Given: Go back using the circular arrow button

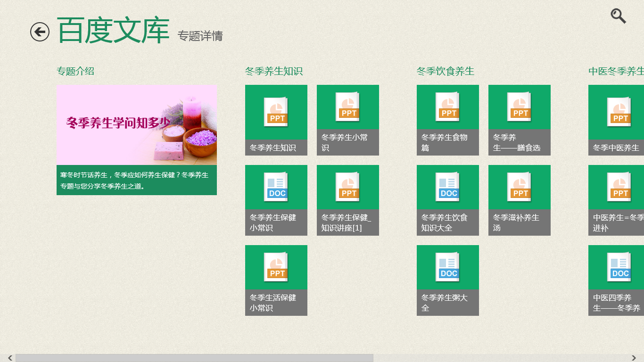Looking at the screenshot, I should coord(40,32).
